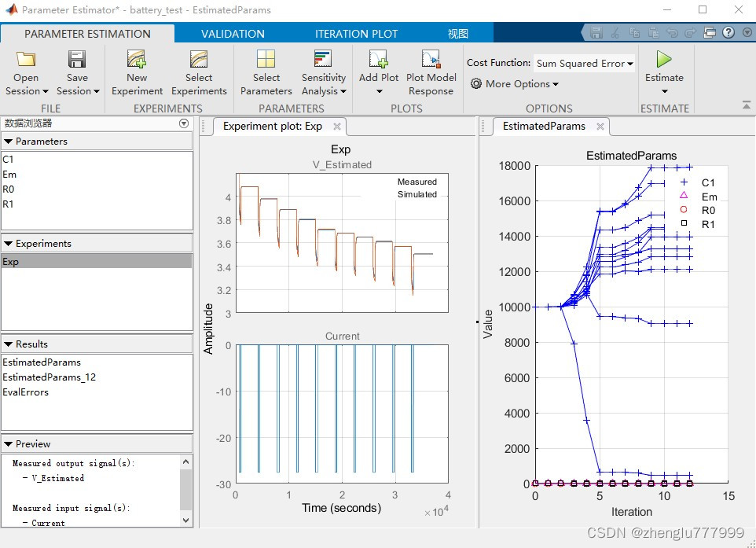Open the ITERATION PLOT tab
The height and width of the screenshot is (548, 756).
pyautogui.click(x=356, y=34)
